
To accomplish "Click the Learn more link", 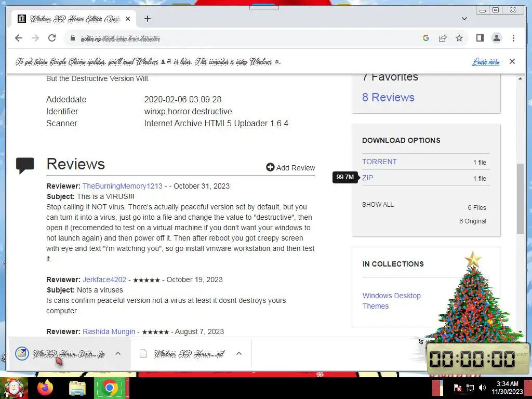I will tap(486, 61).
